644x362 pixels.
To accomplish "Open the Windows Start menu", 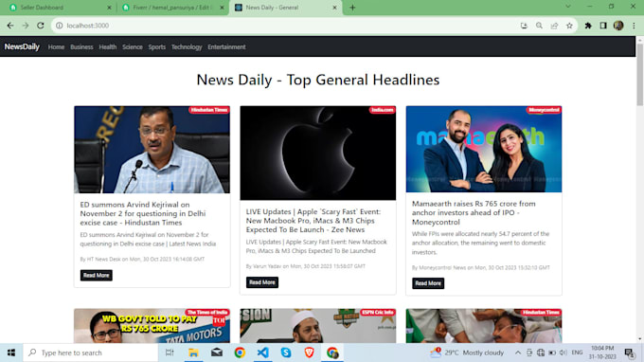I will tap(11, 353).
